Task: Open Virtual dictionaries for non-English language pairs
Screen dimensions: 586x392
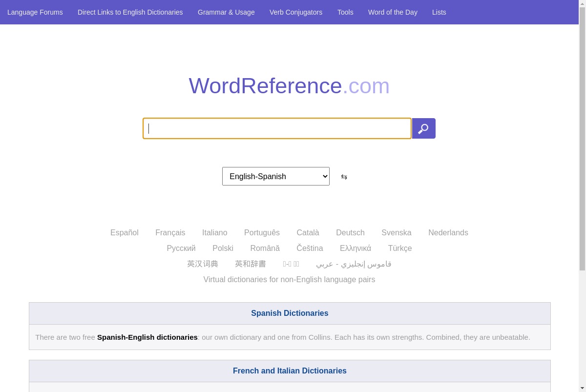Action: tap(289, 280)
